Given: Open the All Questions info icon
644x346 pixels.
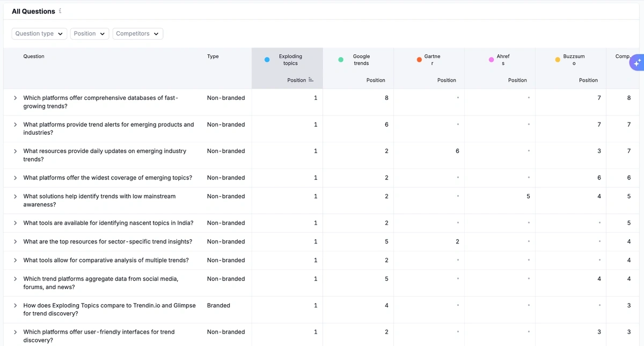Looking at the screenshot, I should coord(60,11).
